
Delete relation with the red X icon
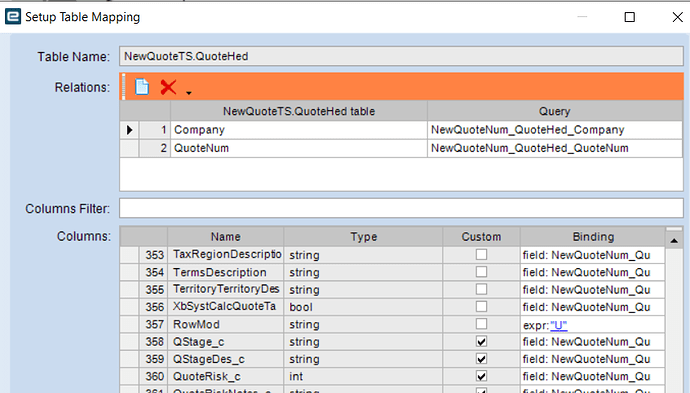168,87
